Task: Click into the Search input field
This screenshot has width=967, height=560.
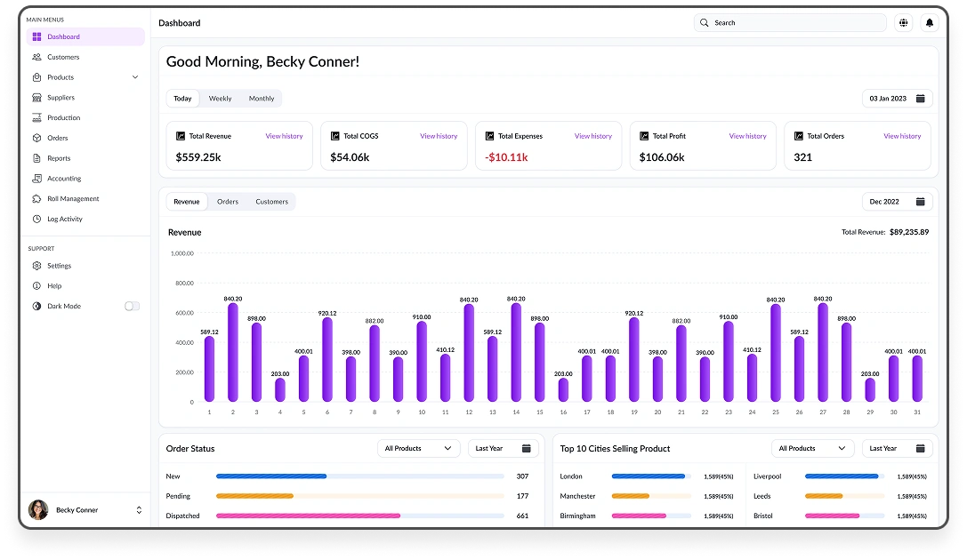Action: tap(790, 23)
